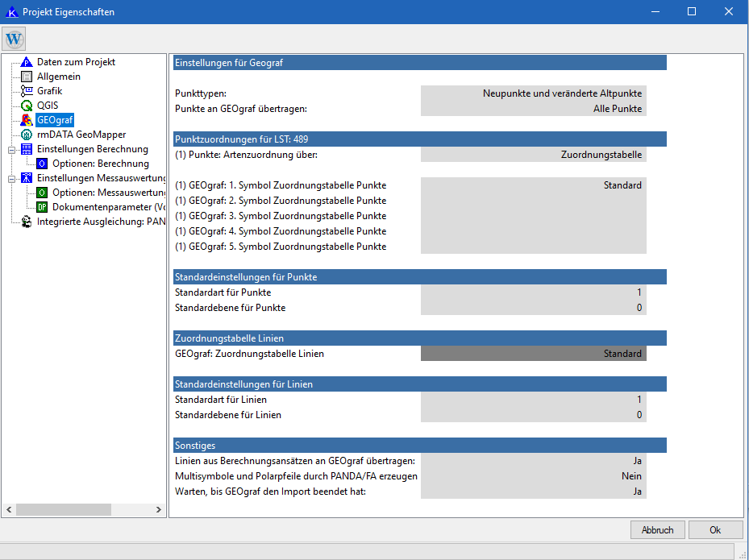
Task: Open Punkttypen value dropdown field
Action: 533,93
